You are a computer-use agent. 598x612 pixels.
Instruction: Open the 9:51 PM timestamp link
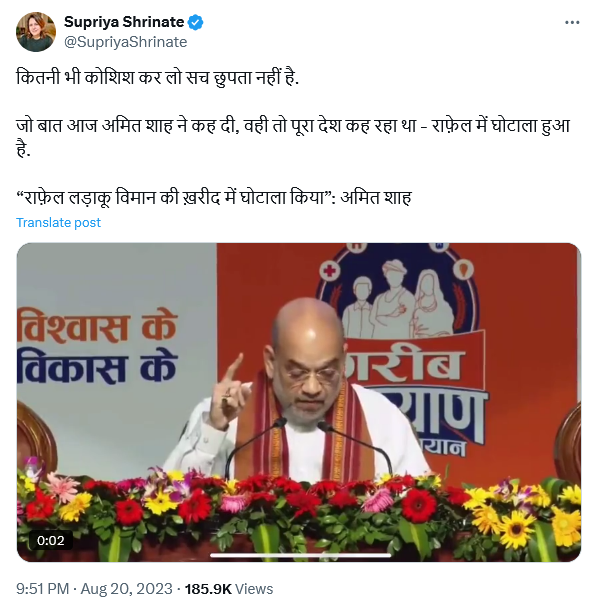pos(42,589)
